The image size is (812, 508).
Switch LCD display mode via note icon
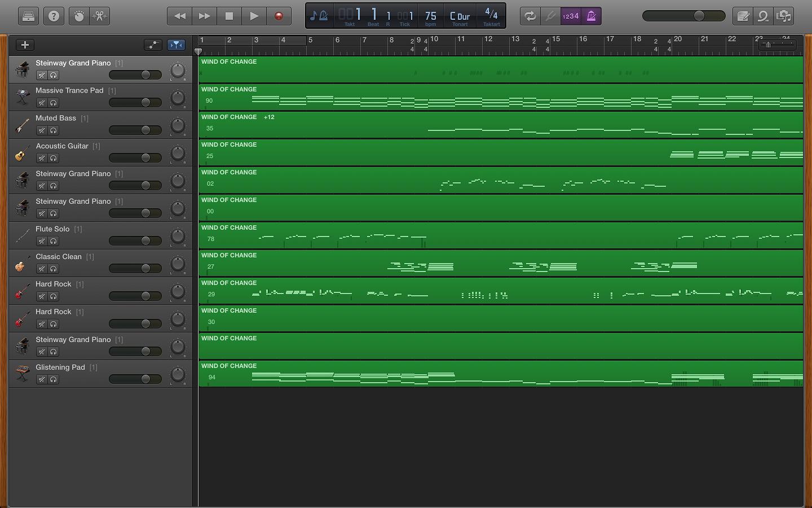coord(319,16)
